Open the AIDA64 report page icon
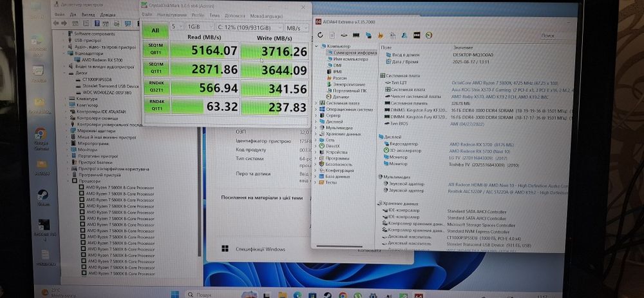This screenshot has height=298, width=644. pyautogui.click(x=332, y=35)
